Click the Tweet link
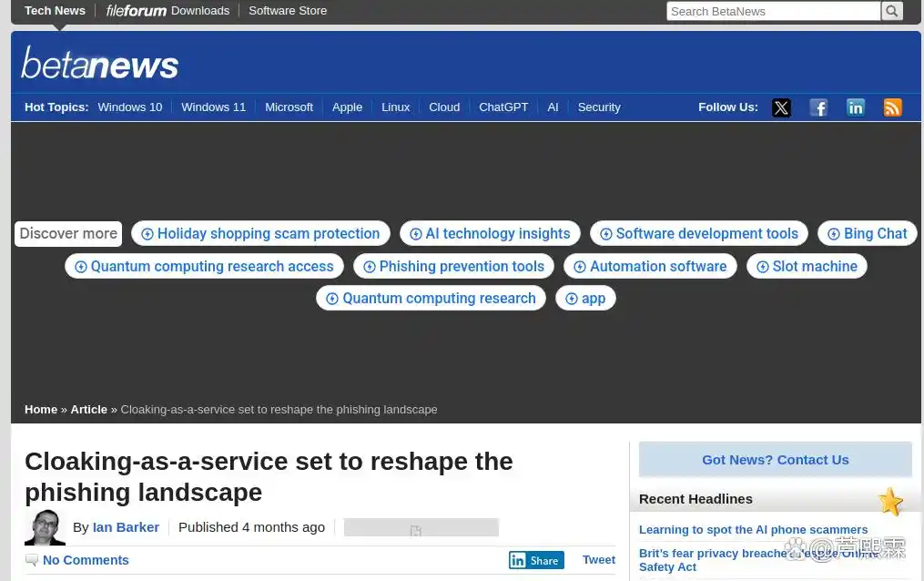This screenshot has height=581, width=924. pos(599,560)
